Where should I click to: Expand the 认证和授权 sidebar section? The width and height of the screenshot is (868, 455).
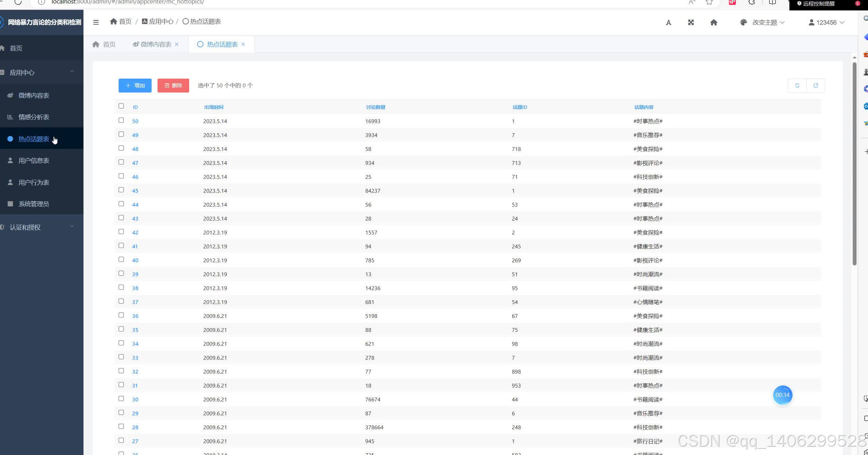tap(42, 227)
